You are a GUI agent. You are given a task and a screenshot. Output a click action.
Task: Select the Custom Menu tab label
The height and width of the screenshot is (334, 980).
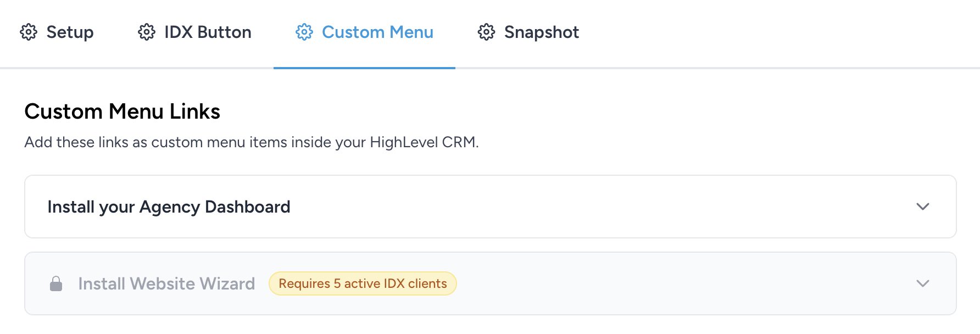[x=377, y=32]
